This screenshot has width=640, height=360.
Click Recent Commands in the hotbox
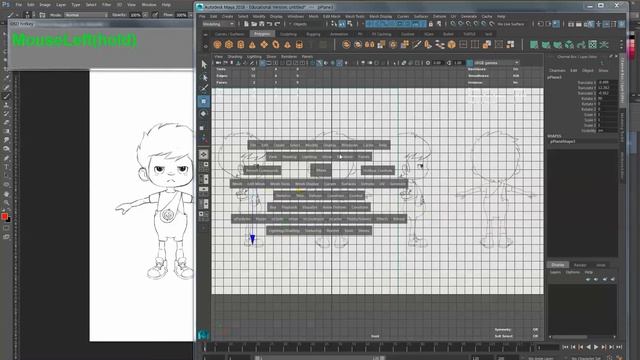pos(262,171)
